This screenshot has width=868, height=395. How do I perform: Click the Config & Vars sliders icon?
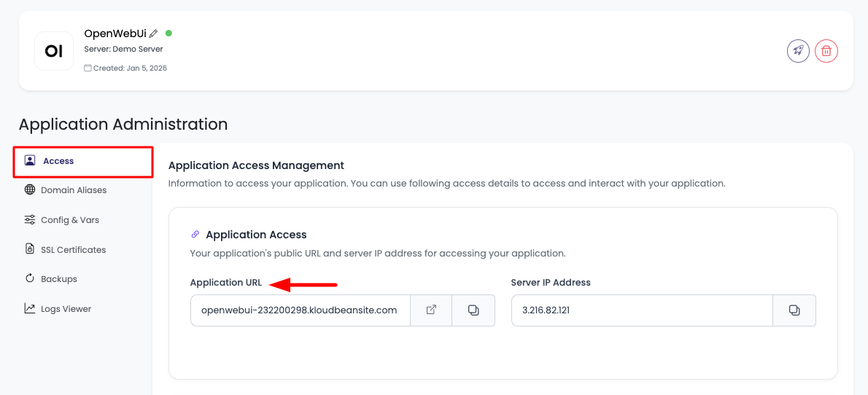tap(30, 219)
